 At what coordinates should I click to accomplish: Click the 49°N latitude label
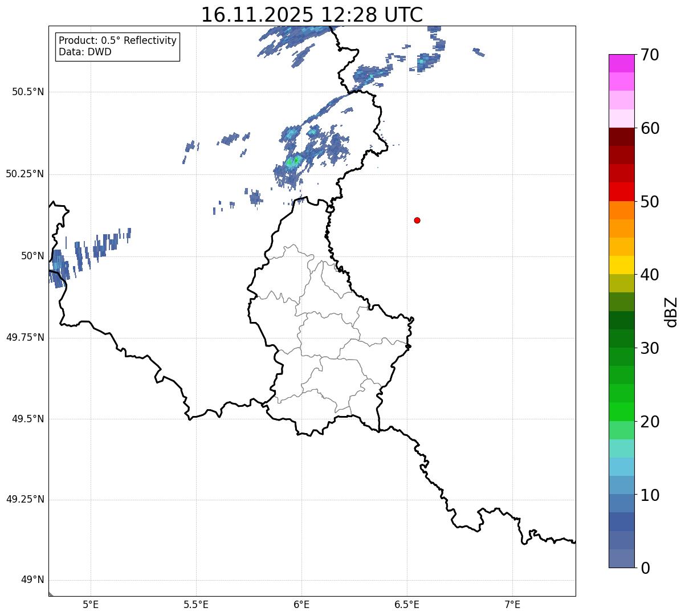point(32,580)
